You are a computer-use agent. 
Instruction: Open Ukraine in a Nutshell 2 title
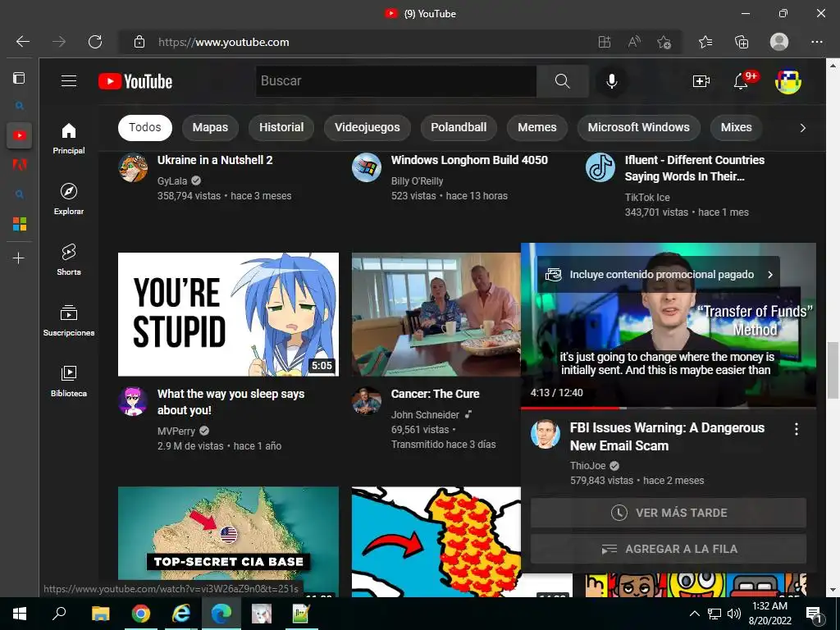215,160
